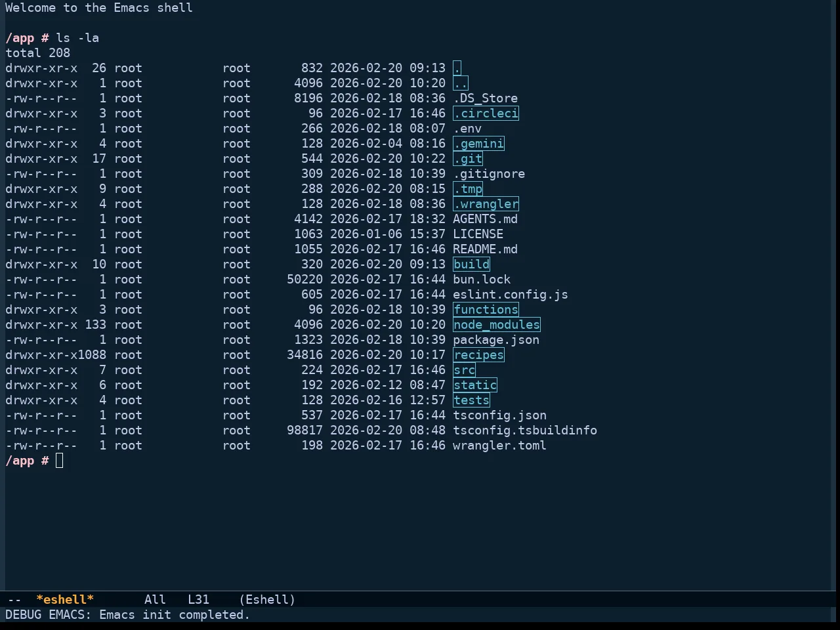Screen dimensions: 840x630
Task: Select the bun.lock file name
Action: [482, 280]
